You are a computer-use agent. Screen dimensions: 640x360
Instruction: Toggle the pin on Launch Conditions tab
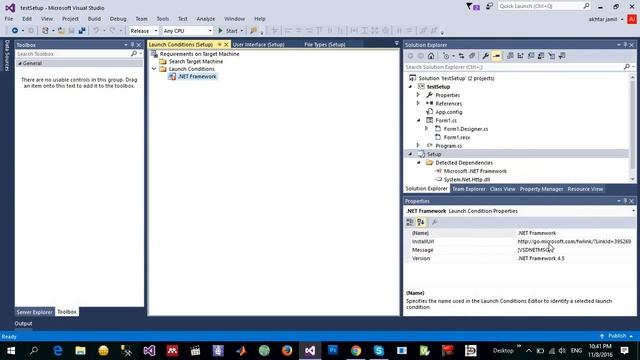(220, 44)
